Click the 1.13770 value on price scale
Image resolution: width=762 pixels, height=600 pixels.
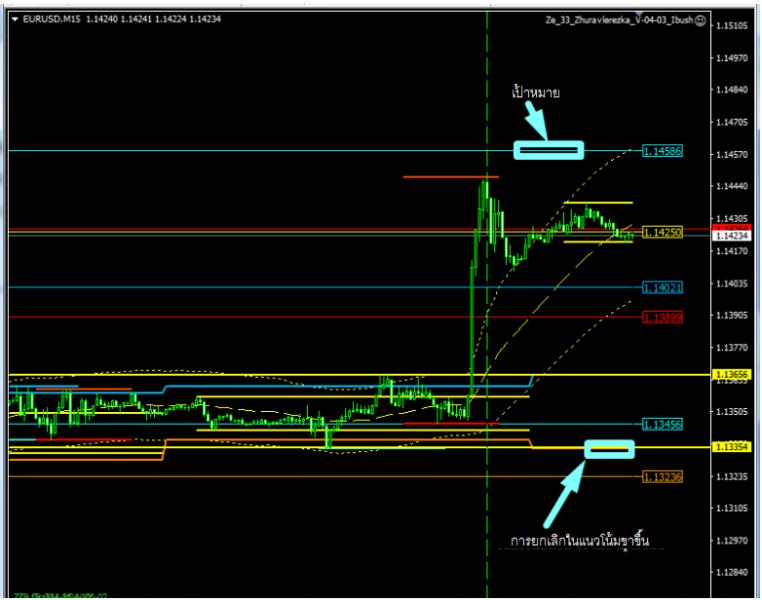(732, 347)
